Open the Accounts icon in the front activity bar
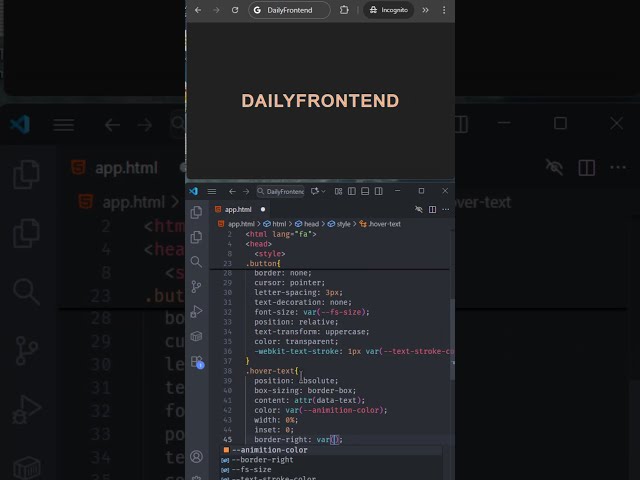The width and height of the screenshot is (640, 480). pos(196,456)
